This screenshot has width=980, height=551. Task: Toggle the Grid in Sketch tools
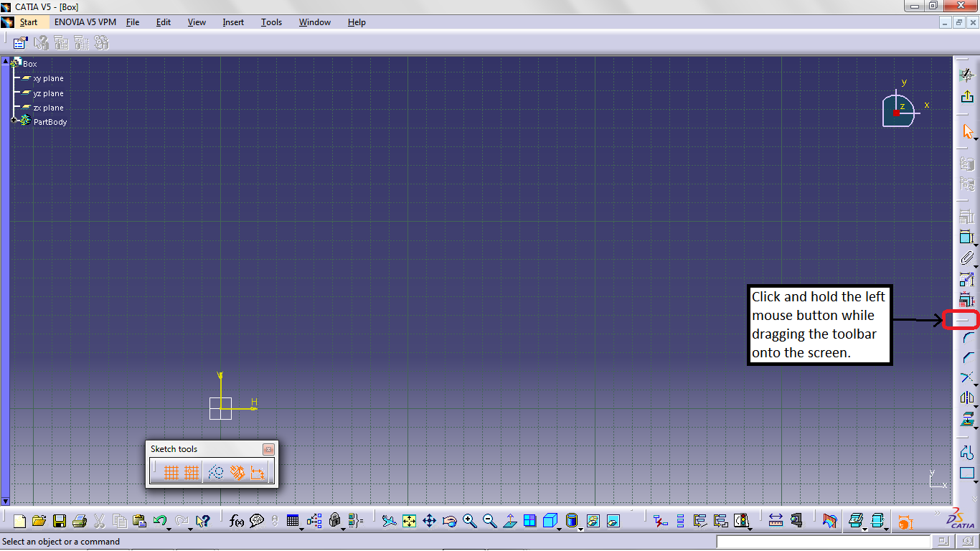coord(172,472)
